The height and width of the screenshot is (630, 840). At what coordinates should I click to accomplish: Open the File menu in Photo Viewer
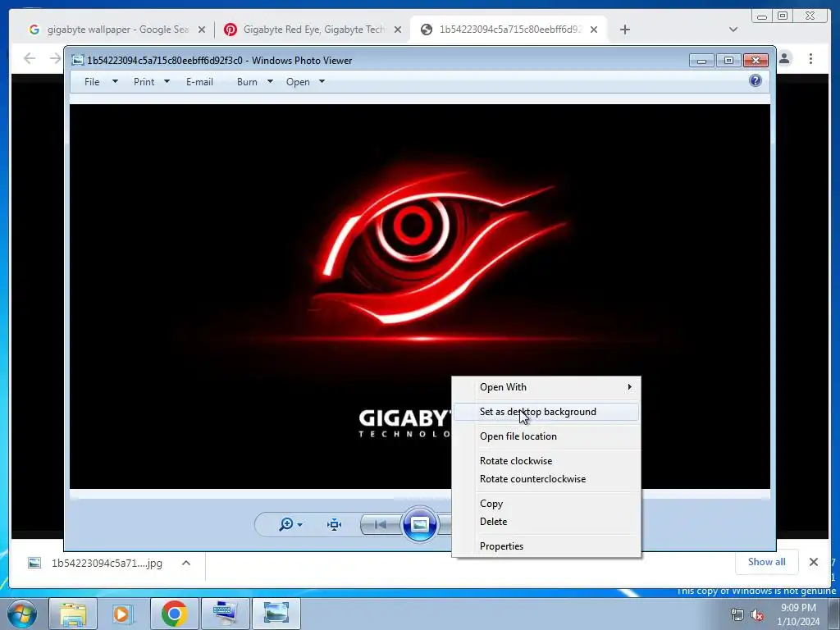pos(92,82)
